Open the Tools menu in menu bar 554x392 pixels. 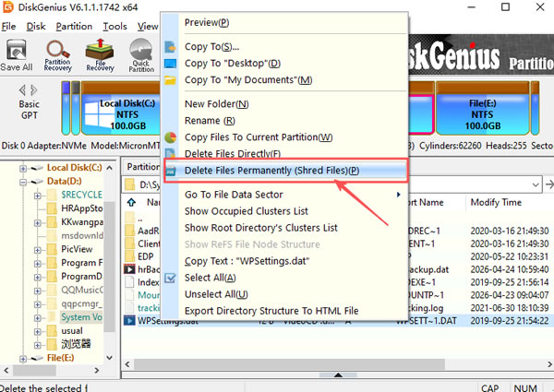click(114, 26)
